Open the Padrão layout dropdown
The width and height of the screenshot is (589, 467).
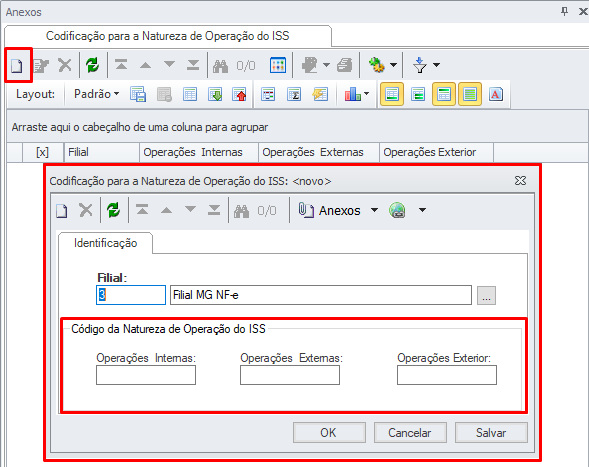(96, 94)
